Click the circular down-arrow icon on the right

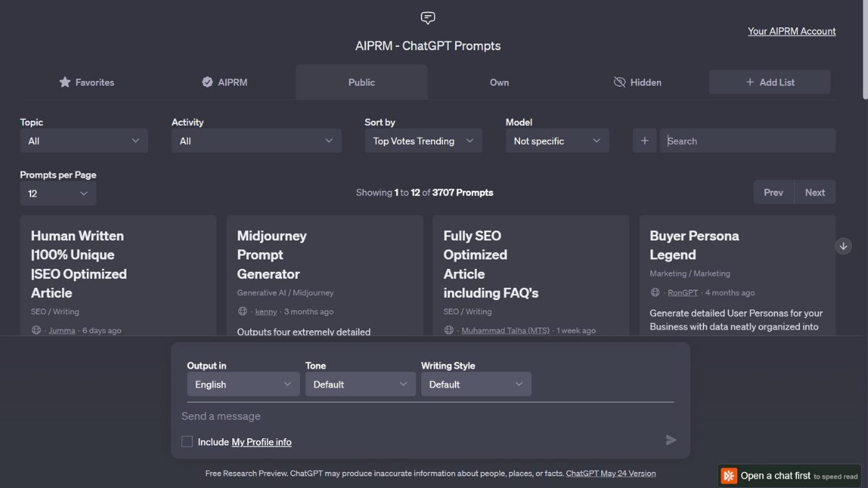[x=843, y=246]
